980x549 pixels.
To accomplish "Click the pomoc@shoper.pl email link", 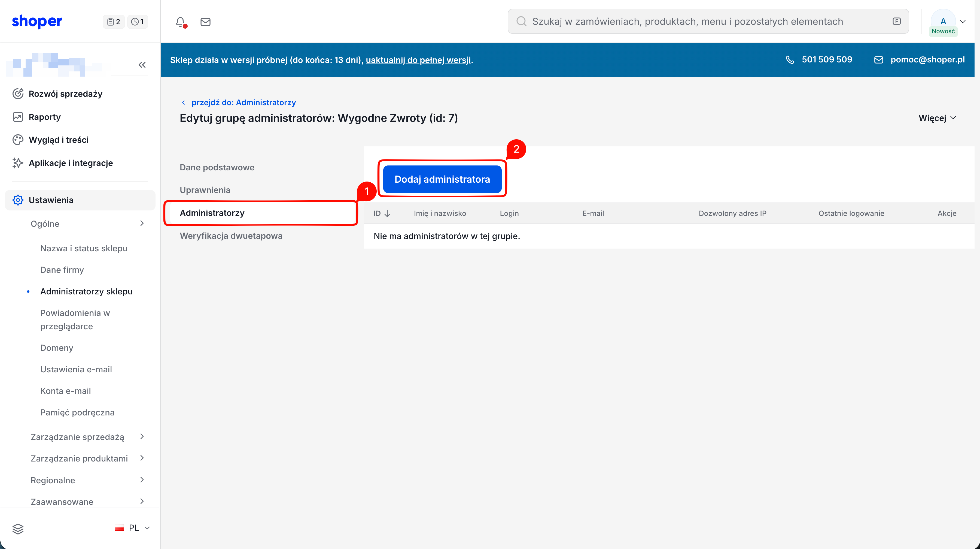I will point(927,60).
